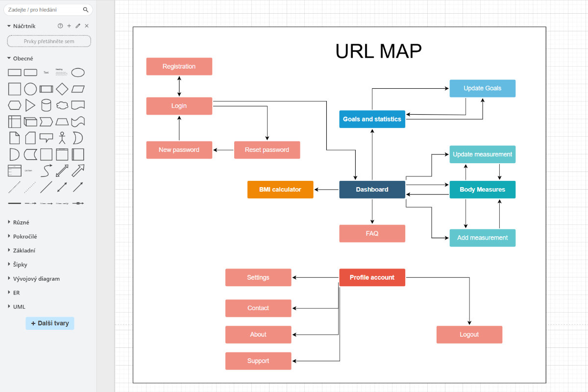Expand the UML shape section
The height and width of the screenshot is (392, 588).
pyautogui.click(x=18, y=306)
